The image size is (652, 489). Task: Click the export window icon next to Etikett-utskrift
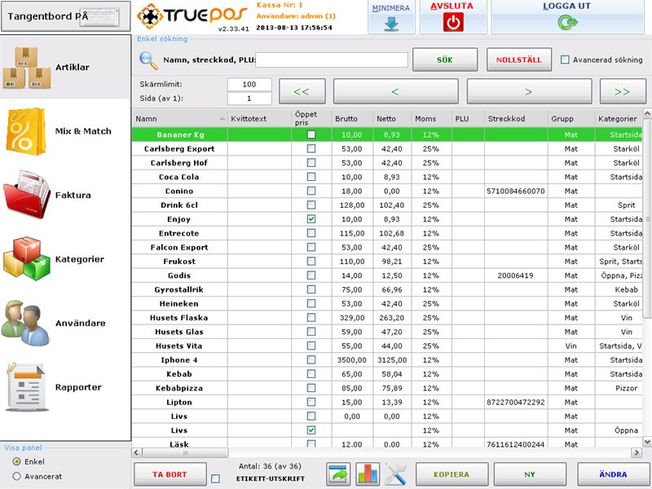click(338, 474)
